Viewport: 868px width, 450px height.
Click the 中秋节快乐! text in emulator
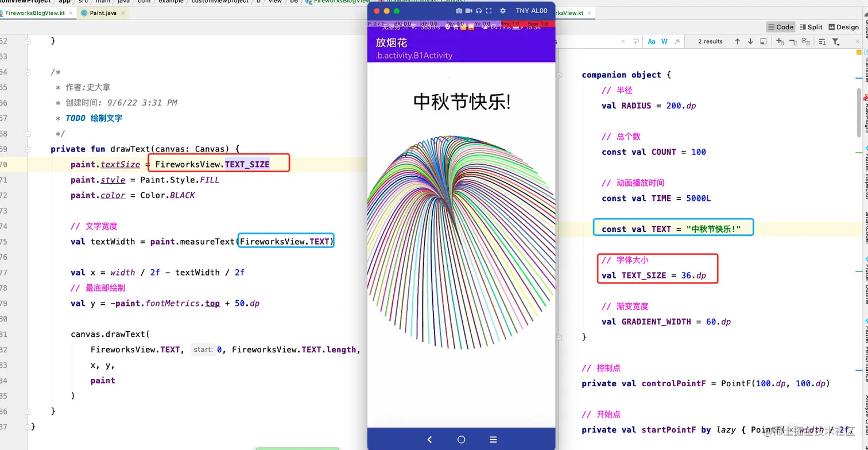[x=462, y=102]
